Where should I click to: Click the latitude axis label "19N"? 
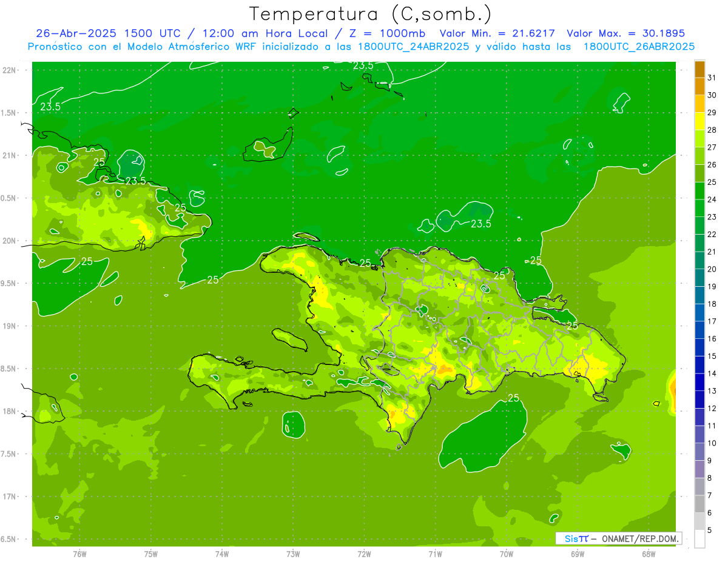10,326
